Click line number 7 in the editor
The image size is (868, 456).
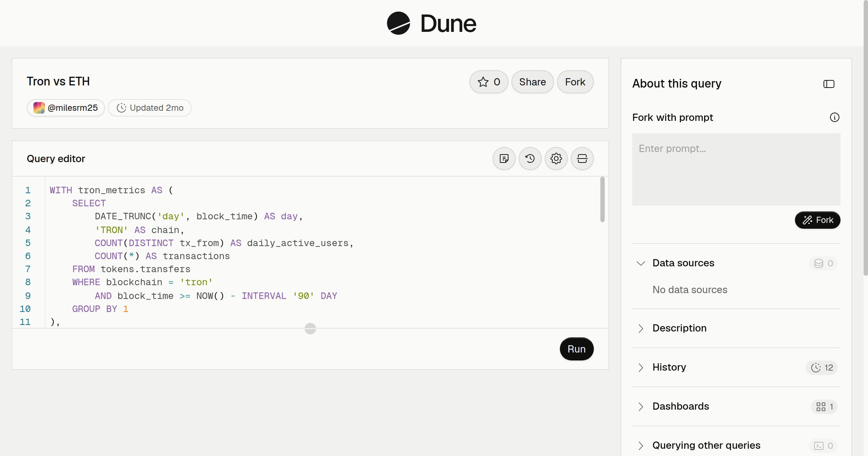click(28, 269)
